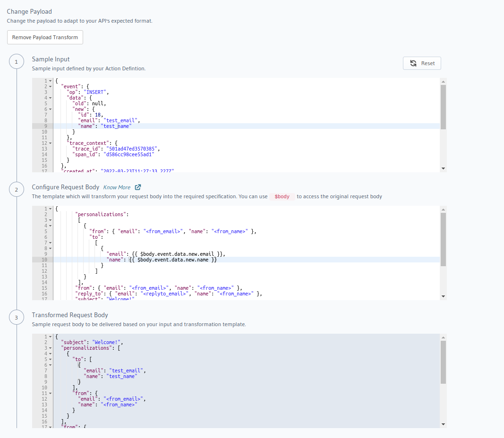
Task: Click the $body variable tag
Action: [282, 196]
